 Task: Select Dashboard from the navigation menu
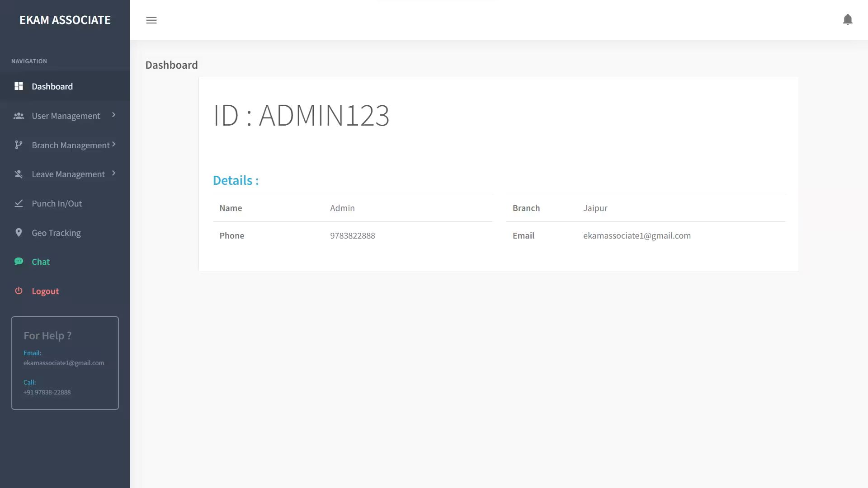point(52,86)
